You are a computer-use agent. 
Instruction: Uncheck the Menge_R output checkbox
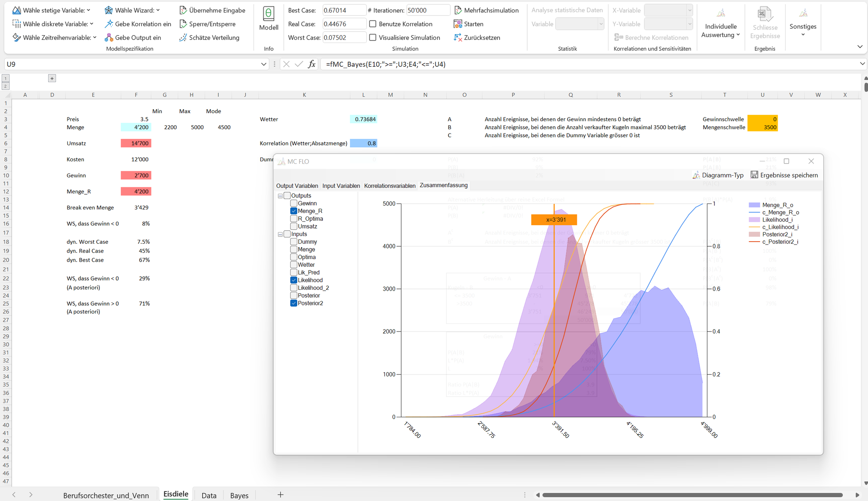point(294,211)
